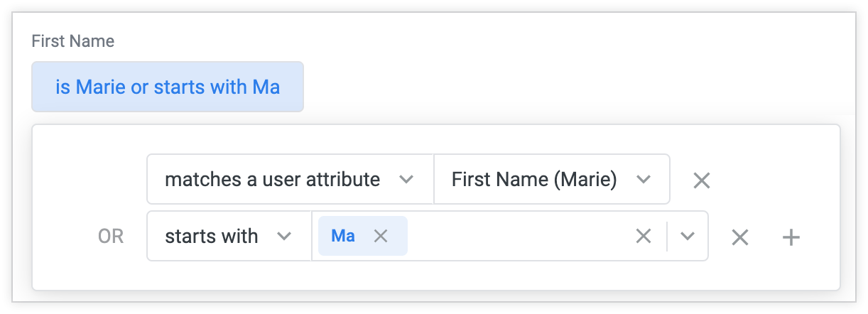This screenshot has width=868, height=314.
Task: Click the chevron next to 'starts with'
Action: (284, 236)
